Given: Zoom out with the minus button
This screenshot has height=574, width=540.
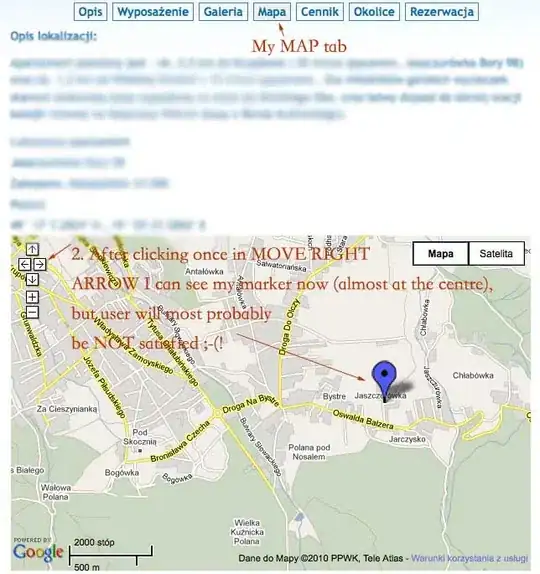Looking at the screenshot, I should point(32,313).
